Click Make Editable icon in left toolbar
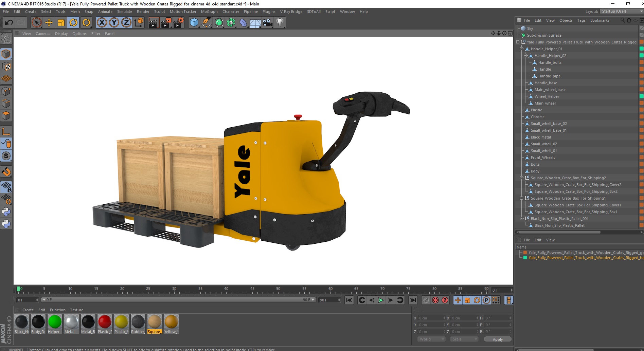 6,39
